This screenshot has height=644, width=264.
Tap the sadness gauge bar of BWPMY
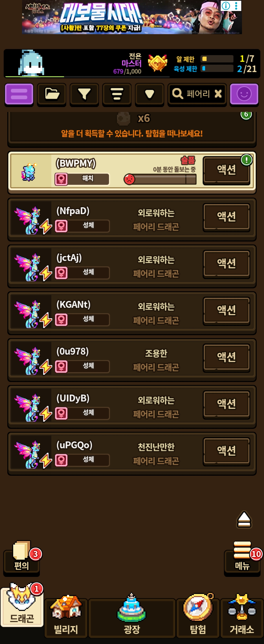pos(160,179)
